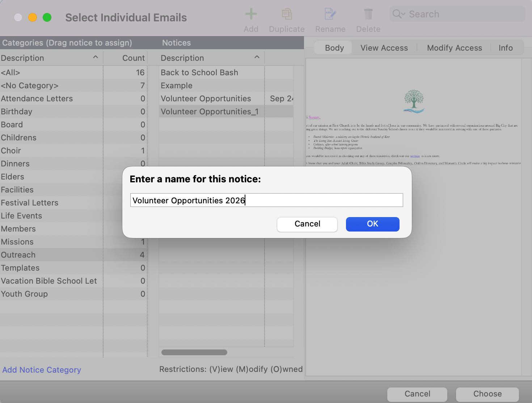Select the Board category

(73, 124)
